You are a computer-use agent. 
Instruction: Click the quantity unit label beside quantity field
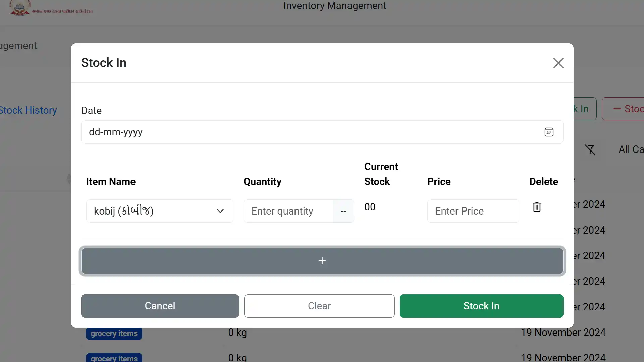[x=343, y=211]
